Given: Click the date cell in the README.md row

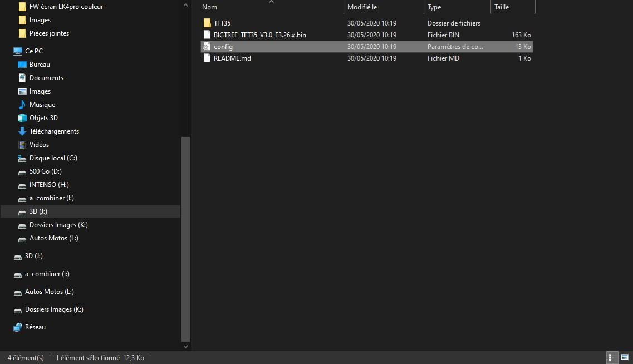Looking at the screenshot, I should 372,58.
